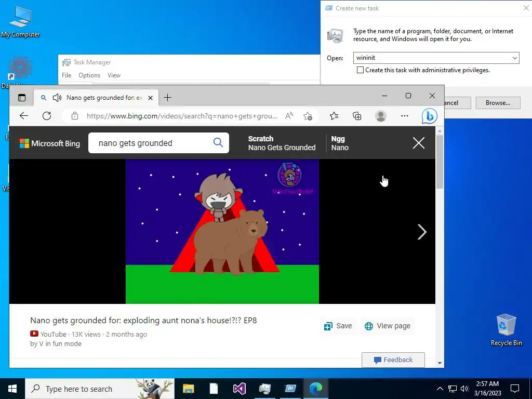This screenshot has height=399, width=532.
Task: Switch to Task Manager taskbar icon
Action: (x=264, y=389)
